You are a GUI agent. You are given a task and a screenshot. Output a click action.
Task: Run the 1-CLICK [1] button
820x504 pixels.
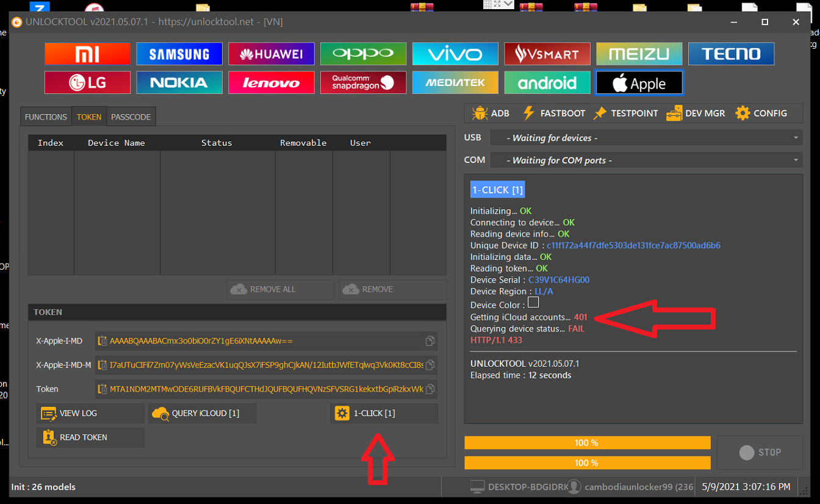(384, 413)
